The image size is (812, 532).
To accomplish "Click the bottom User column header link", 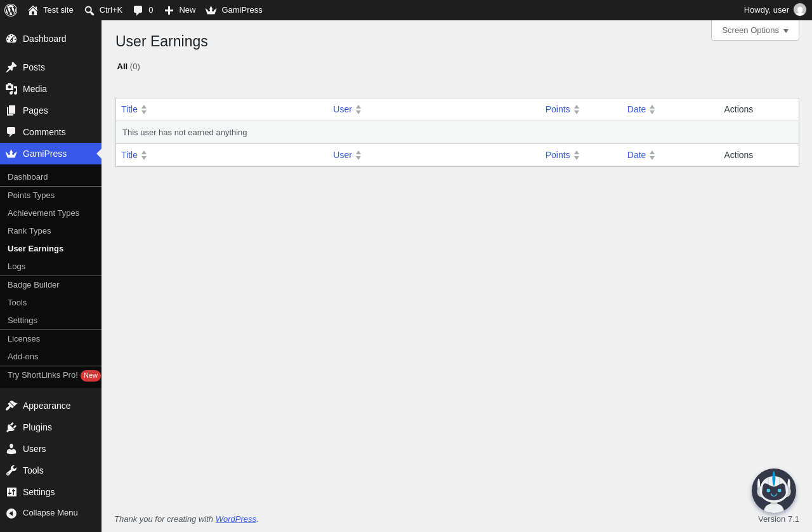I will click(343, 155).
